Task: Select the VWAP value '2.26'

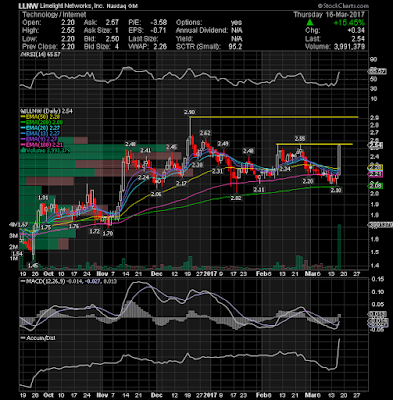Action: tap(160, 47)
